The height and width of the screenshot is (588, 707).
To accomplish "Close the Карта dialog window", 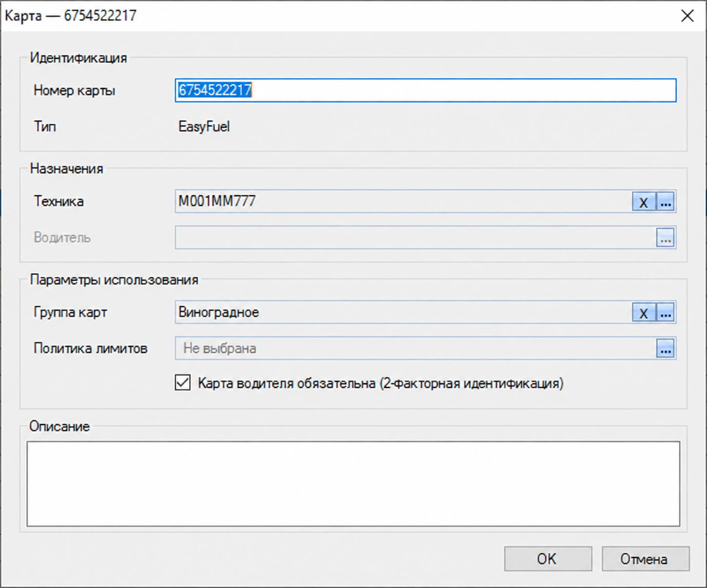I will 687,16.
